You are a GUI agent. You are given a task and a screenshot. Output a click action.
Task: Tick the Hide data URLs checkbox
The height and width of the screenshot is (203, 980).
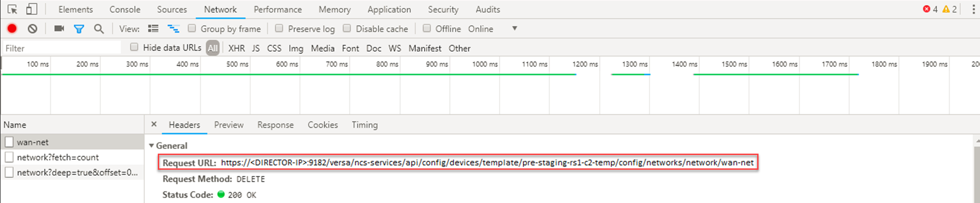click(134, 47)
